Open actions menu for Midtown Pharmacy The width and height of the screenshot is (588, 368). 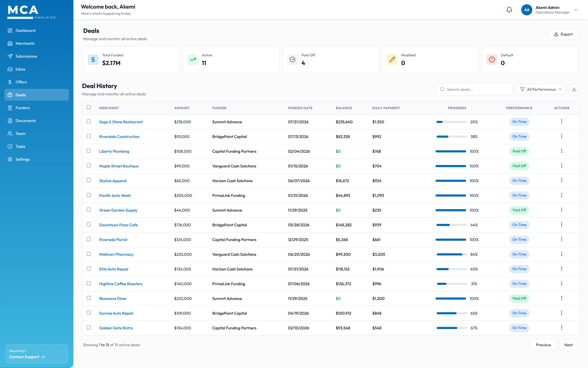pyautogui.click(x=562, y=254)
